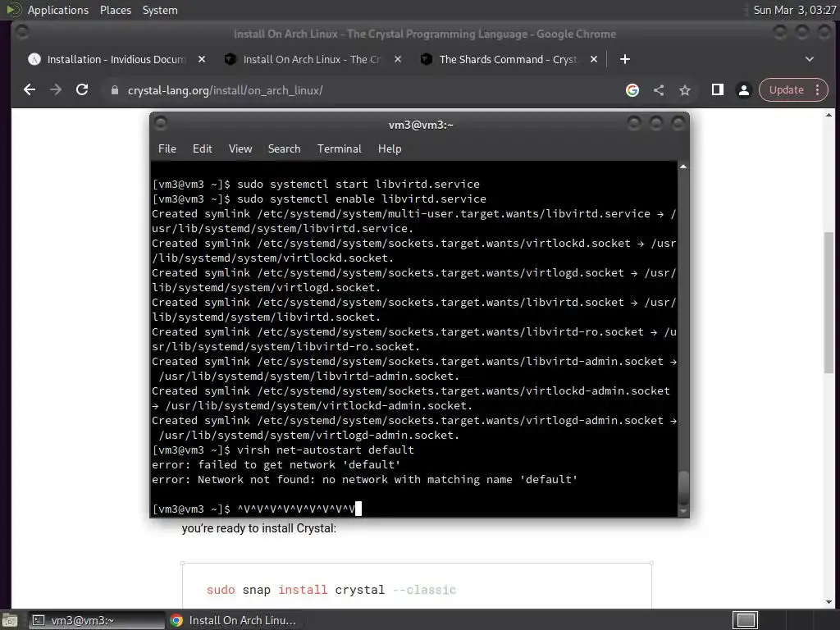Click 'sudo systemctl enable libvirtd.service' line
This screenshot has width=840, height=630.
tap(319, 199)
